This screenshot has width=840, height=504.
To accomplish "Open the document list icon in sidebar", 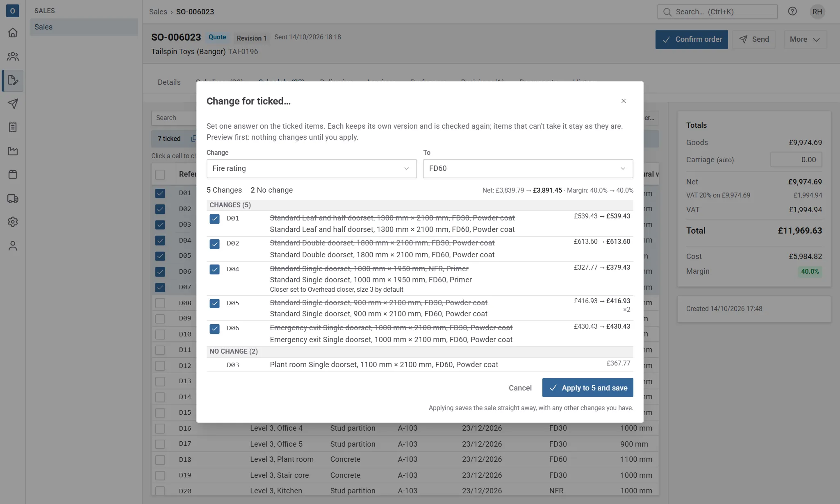I will pyautogui.click(x=13, y=127).
